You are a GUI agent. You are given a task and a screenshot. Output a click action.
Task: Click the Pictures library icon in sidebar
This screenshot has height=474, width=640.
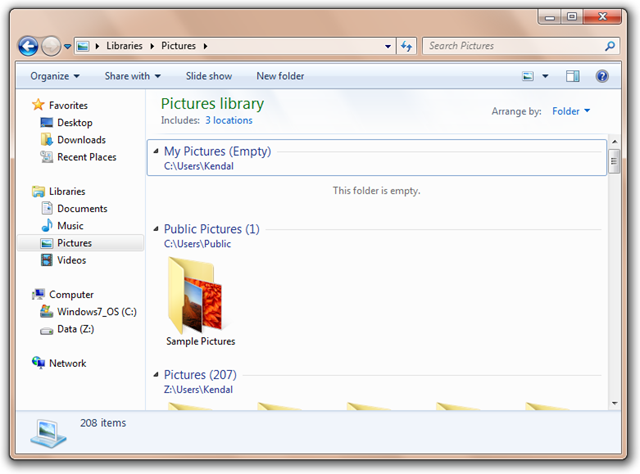47,243
